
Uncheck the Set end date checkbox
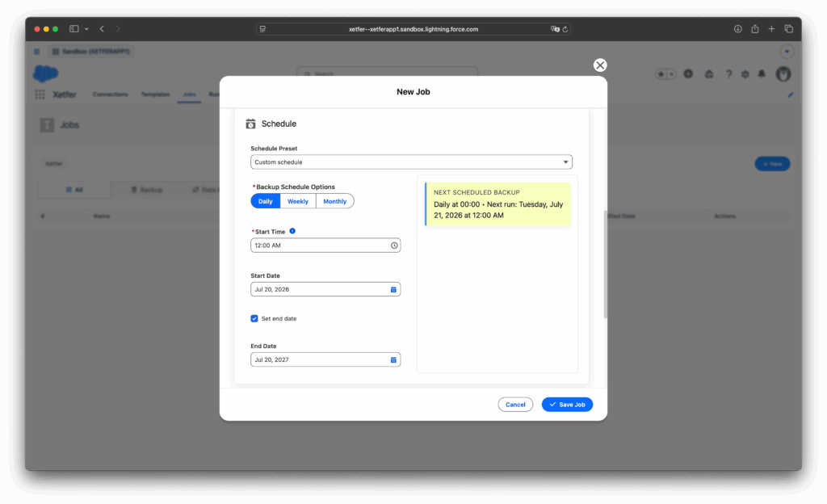[x=254, y=318]
